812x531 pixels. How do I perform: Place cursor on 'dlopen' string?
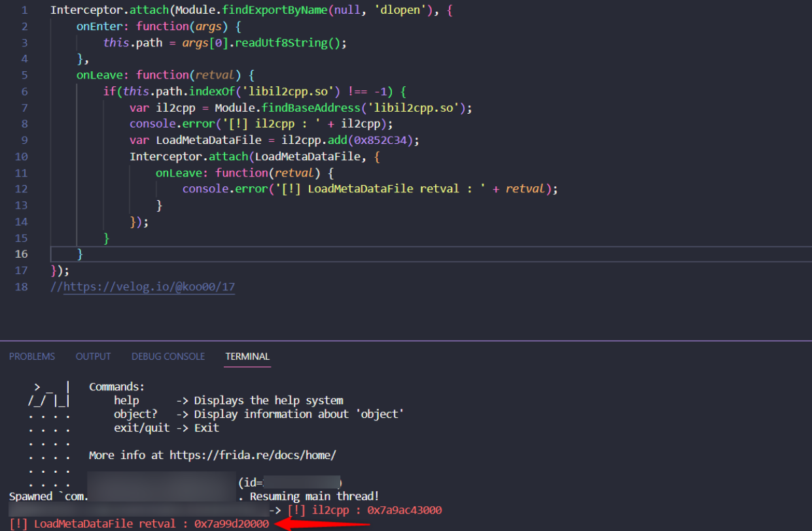[400, 10]
